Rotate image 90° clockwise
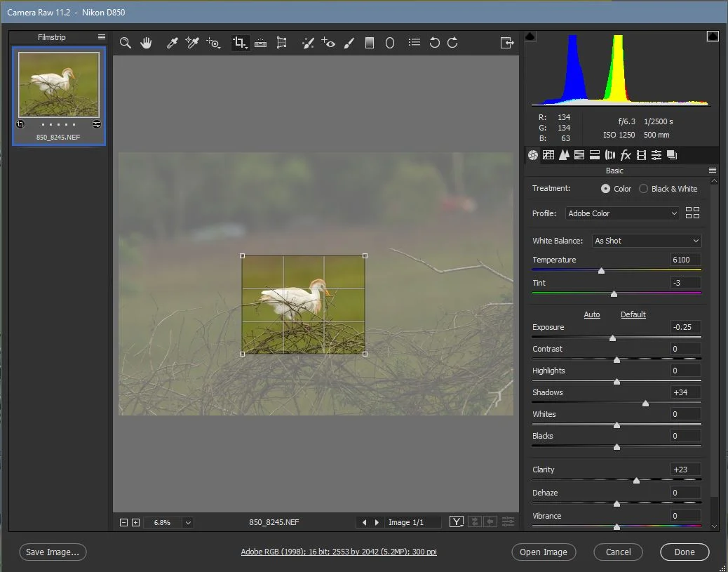The image size is (728, 572). tap(453, 43)
